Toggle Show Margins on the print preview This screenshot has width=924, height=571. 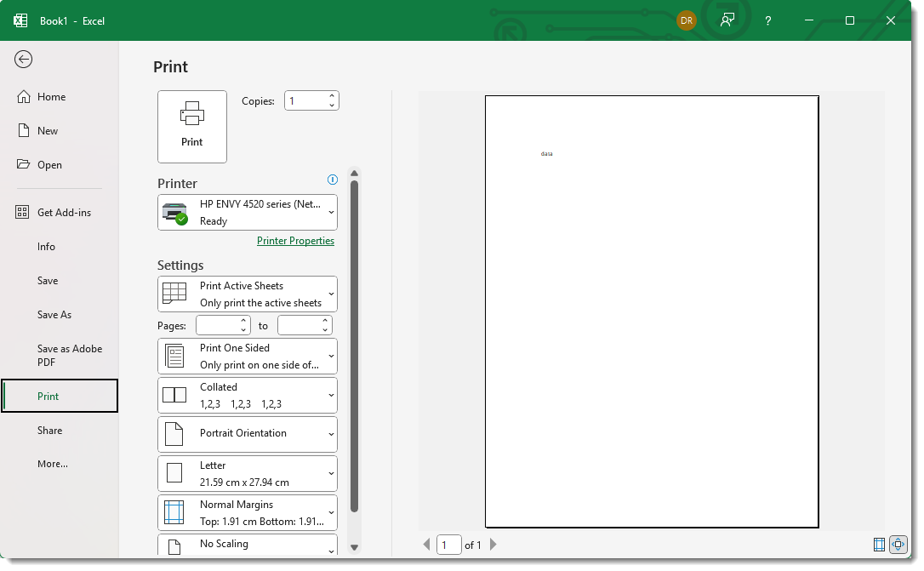(x=878, y=545)
